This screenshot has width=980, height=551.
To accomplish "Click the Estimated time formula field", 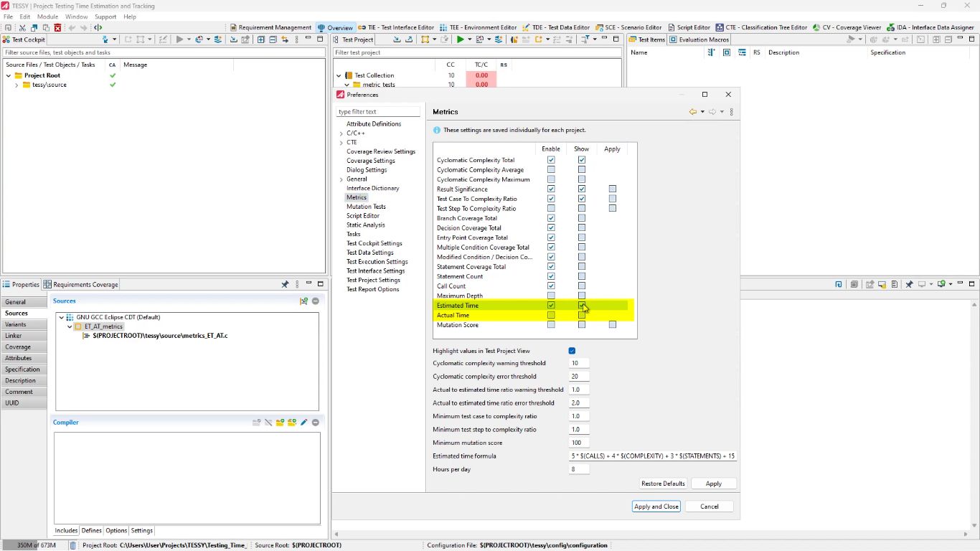I will click(x=653, y=456).
